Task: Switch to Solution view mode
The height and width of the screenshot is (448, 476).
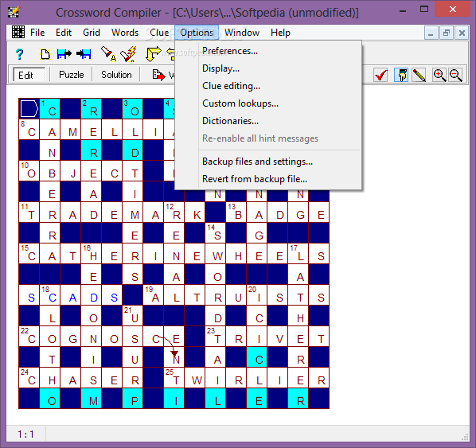Action: (116, 75)
